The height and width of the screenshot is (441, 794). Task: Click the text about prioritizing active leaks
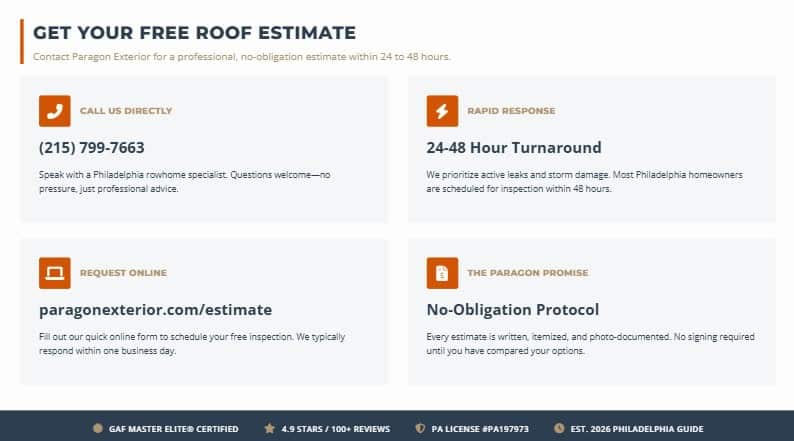584,182
